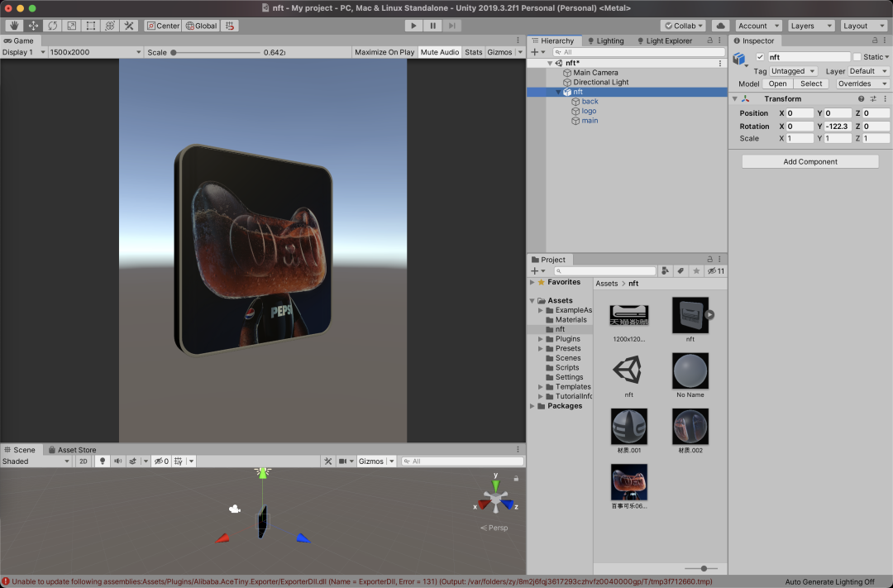Screen dimensions: 893x588
Task: Open search by label icon in Project
Action: (680, 270)
